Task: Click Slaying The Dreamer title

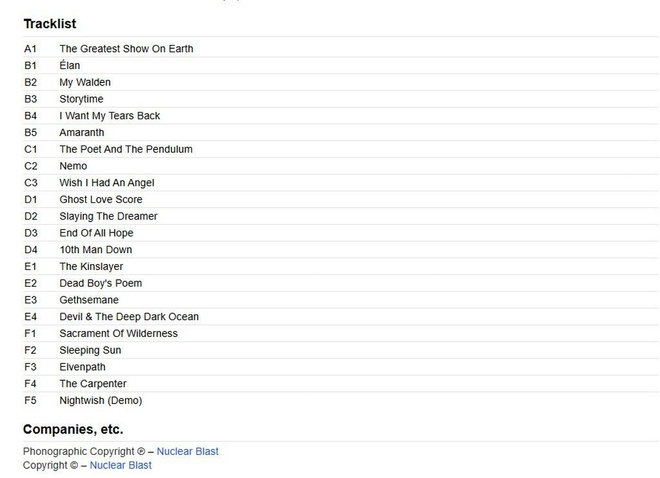Action: 108,216
